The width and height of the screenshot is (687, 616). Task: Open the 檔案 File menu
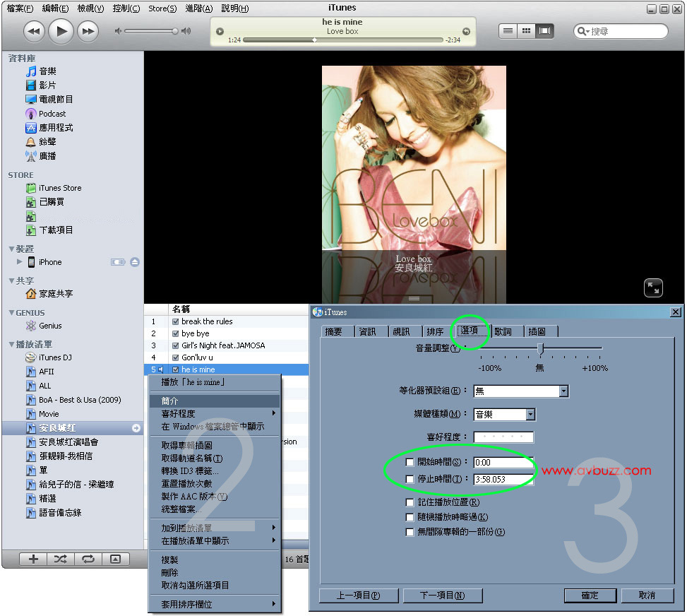click(x=20, y=8)
